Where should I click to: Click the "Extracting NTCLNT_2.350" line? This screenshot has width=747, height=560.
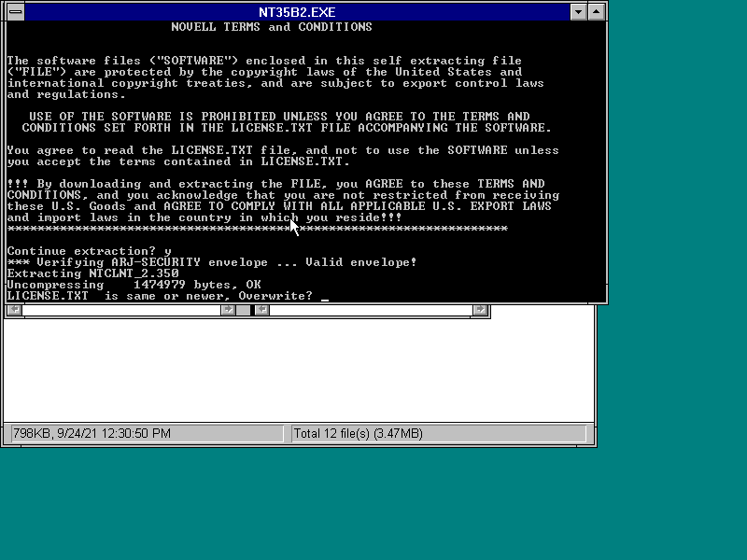pos(92,273)
